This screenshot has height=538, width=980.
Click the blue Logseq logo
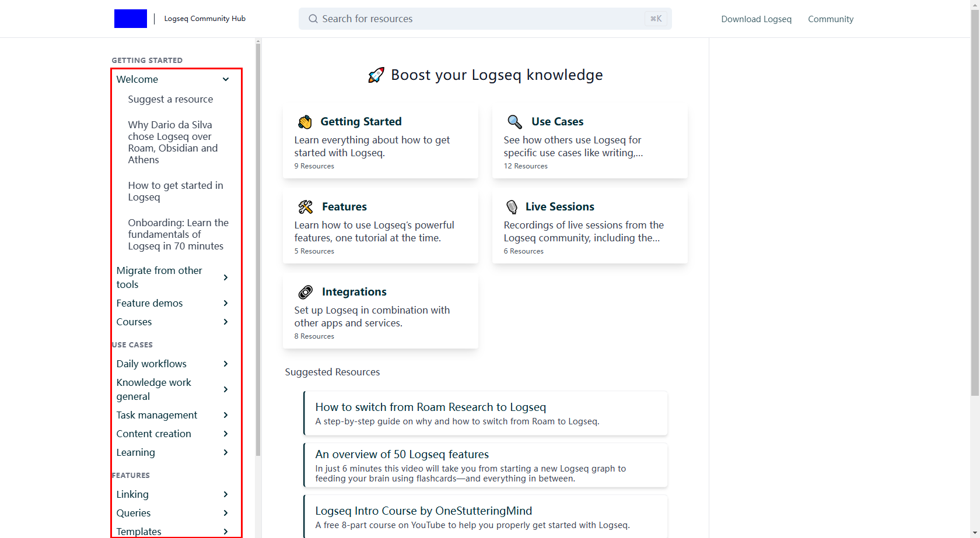131,19
